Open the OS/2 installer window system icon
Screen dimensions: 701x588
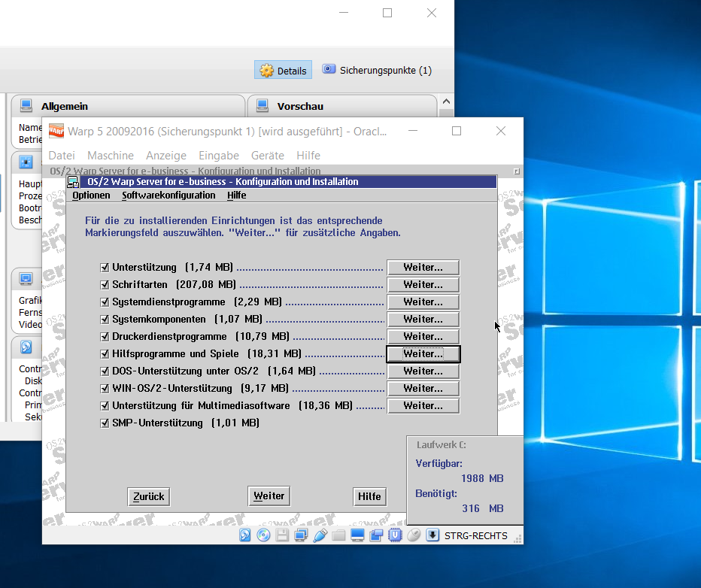click(73, 182)
